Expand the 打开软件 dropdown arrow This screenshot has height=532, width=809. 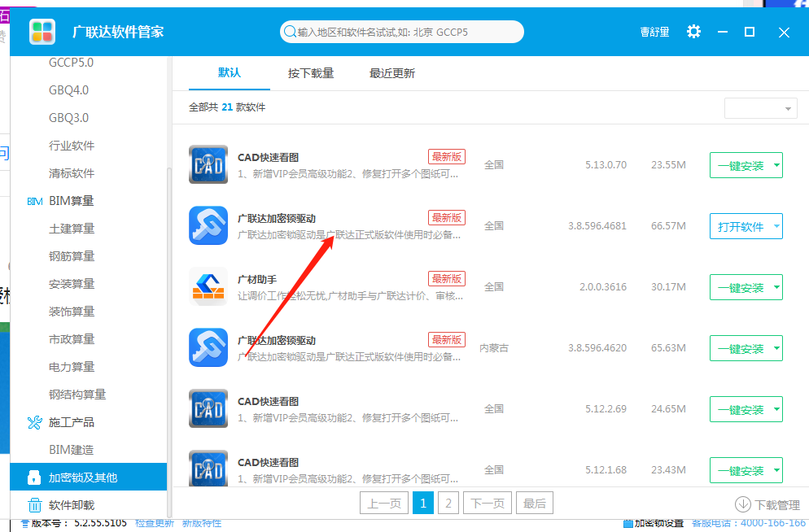[776, 226]
